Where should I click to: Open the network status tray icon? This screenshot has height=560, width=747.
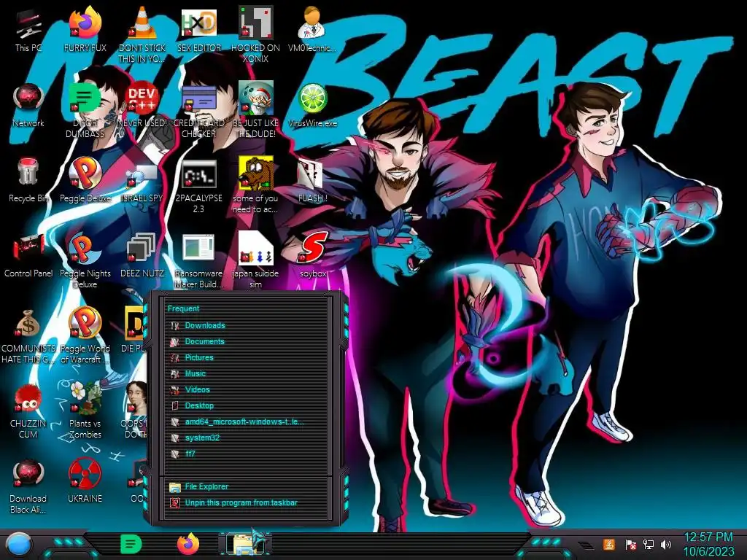648,544
